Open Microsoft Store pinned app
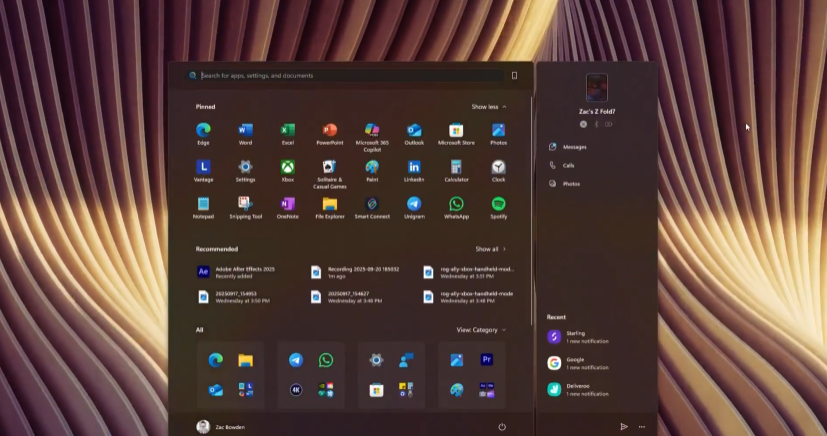The image size is (827, 436). tap(456, 134)
